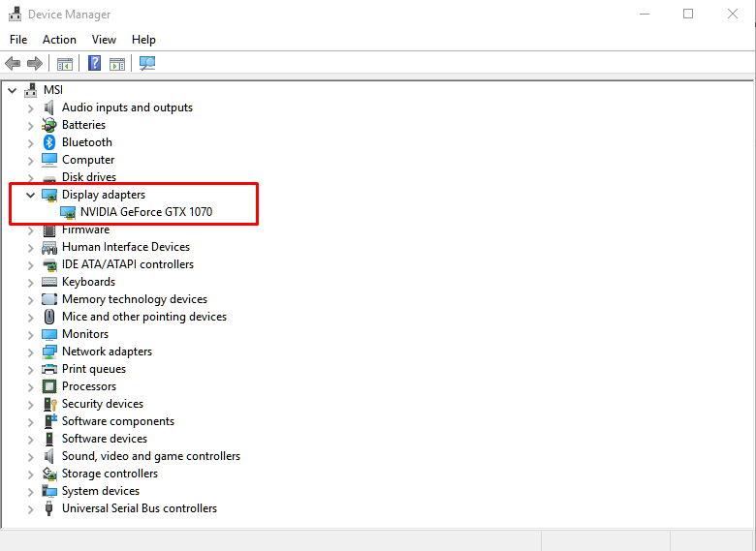Click the Firmware chip icon
The height and width of the screenshot is (551, 756).
[x=49, y=230]
